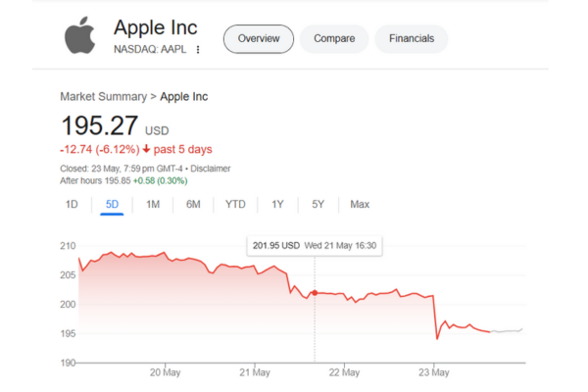Select the 5Y time range

click(318, 204)
